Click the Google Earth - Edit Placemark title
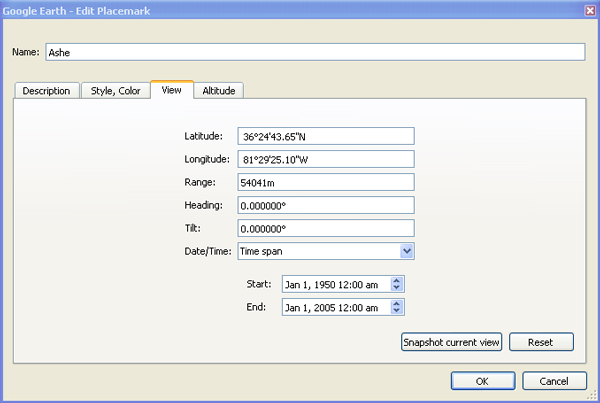The height and width of the screenshot is (403, 600). pos(76,11)
